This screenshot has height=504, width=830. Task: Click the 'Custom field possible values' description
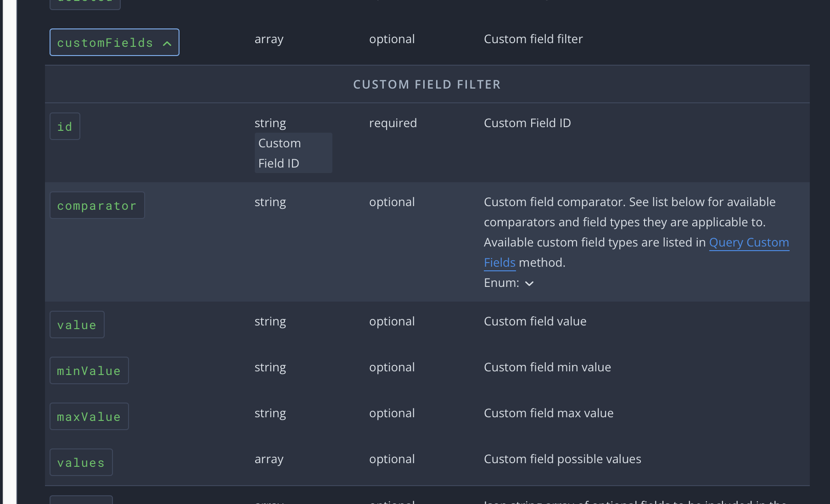(562, 459)
